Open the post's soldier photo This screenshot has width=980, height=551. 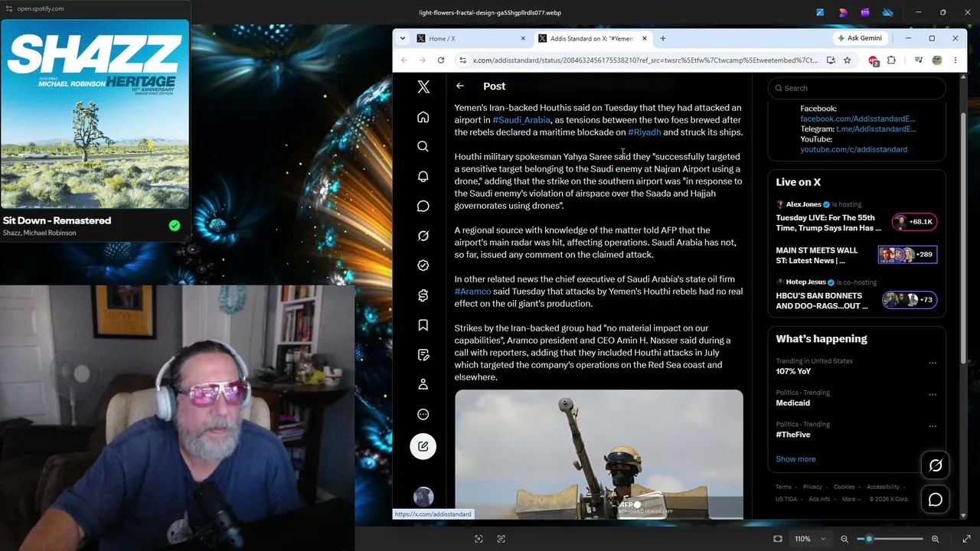click(599, 455)
